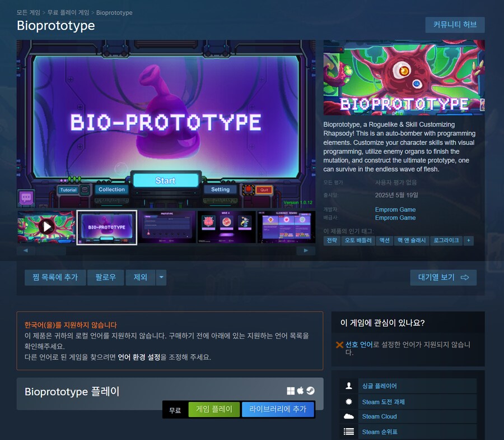The image size is (504, 440).
Task: Click the Bioprototype breadcrumb link
Action: (114, 12)
